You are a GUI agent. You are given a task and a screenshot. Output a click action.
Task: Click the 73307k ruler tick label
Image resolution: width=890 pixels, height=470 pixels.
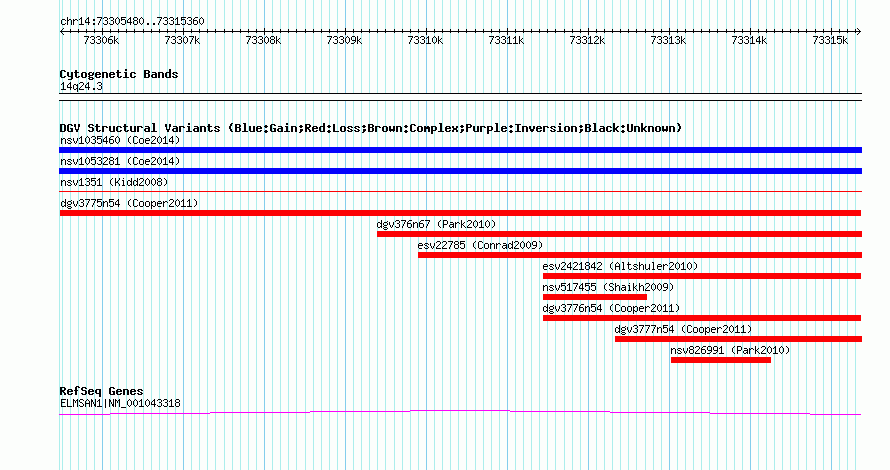[x=182, y=40]
